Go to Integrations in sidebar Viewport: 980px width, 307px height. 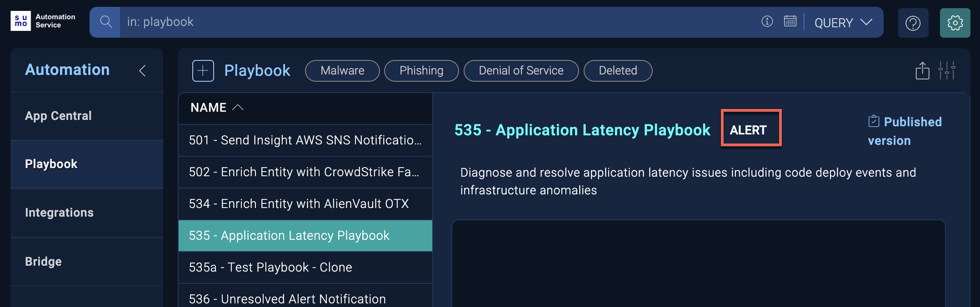(59, 213)
